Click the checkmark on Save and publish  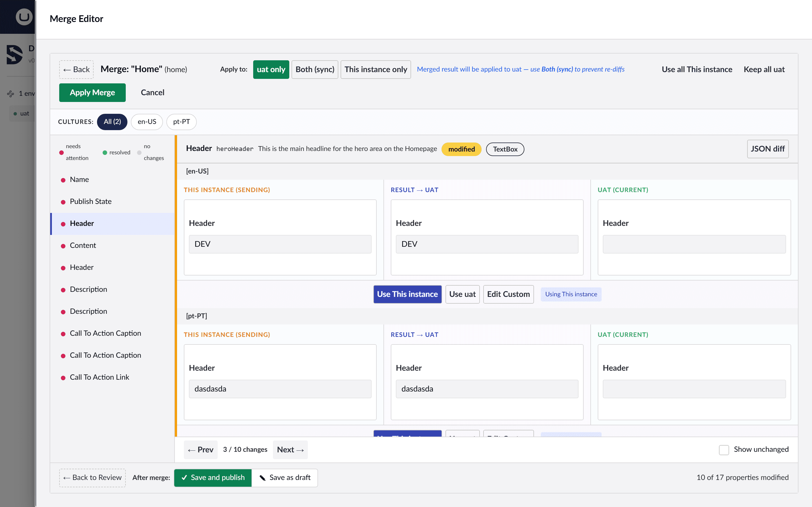coord(184,477)
